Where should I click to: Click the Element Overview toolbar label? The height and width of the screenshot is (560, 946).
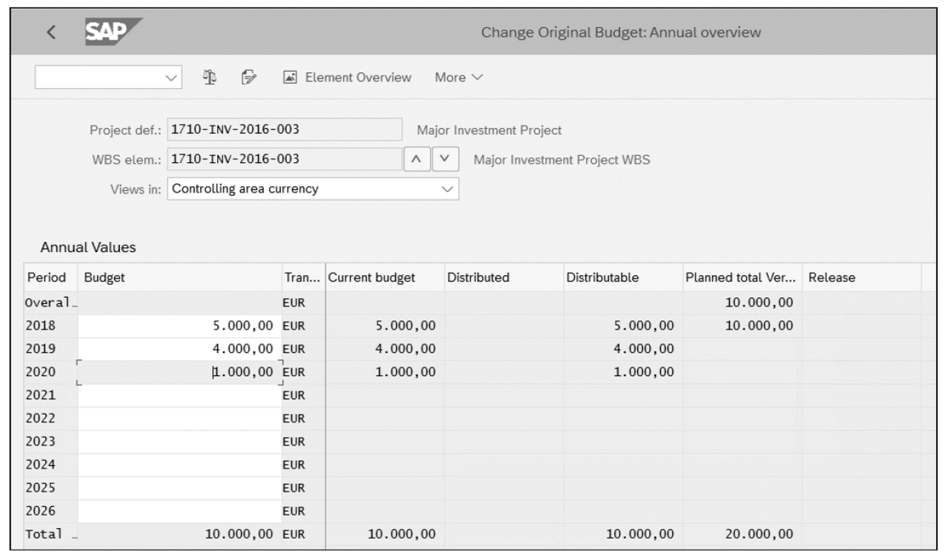click(359, 77)
